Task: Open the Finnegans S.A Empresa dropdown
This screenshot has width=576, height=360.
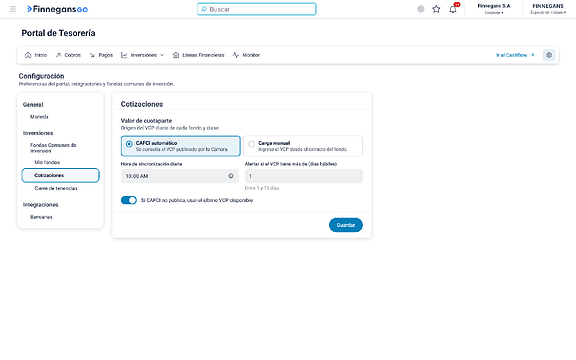Action: point(494,9)
